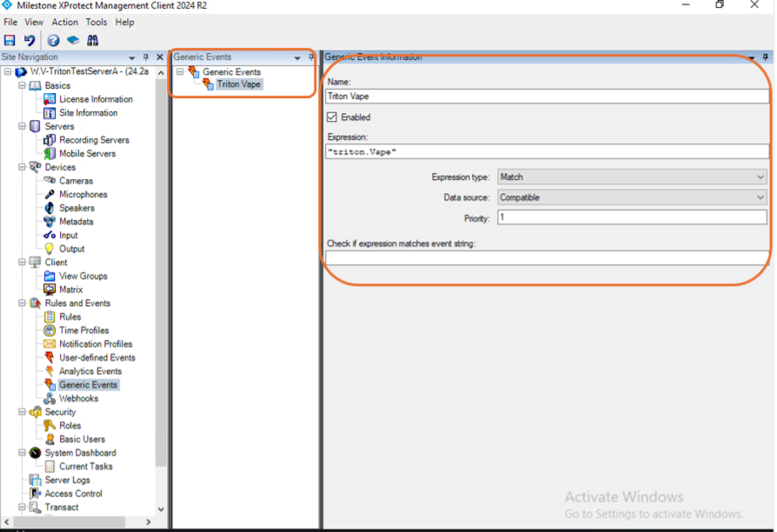The width and height of the screenshot is (777, 532).
Task: Click the Rules icon
Action: tap(50, 316)
